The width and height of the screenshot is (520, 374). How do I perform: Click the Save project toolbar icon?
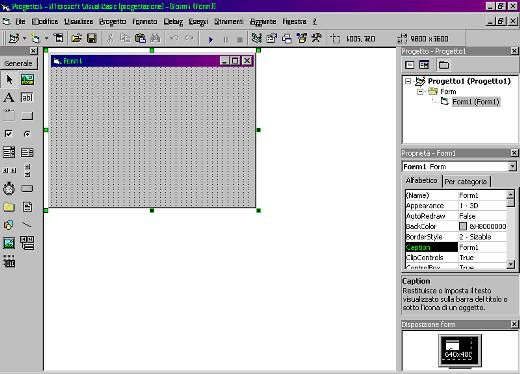click(x=92, y=39)
